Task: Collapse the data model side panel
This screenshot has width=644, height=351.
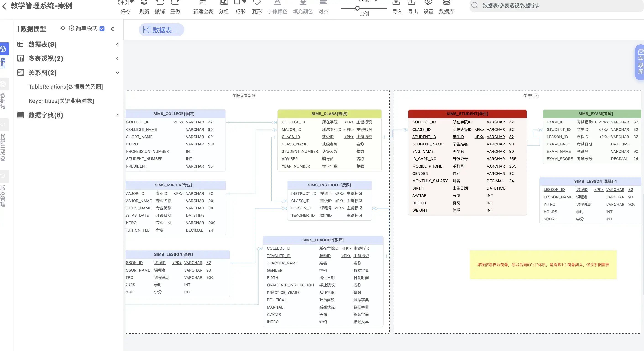Action: (x=113, y=29)
